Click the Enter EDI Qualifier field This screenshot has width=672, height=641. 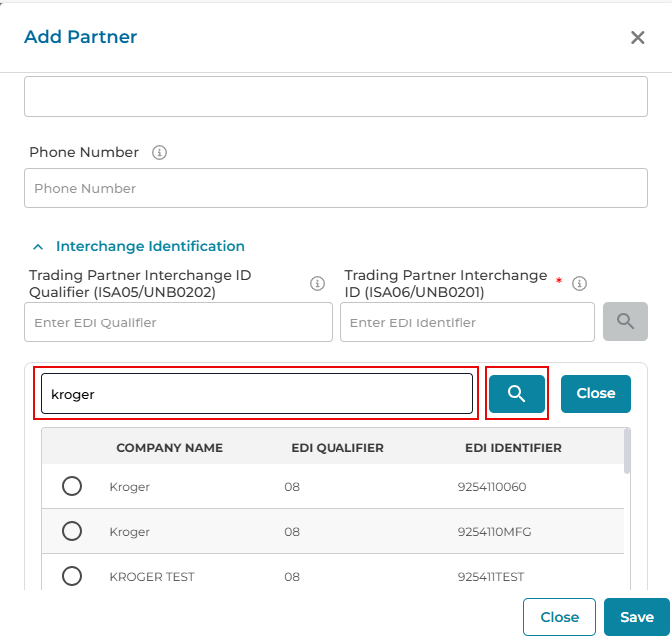click(x=178, y=322)
